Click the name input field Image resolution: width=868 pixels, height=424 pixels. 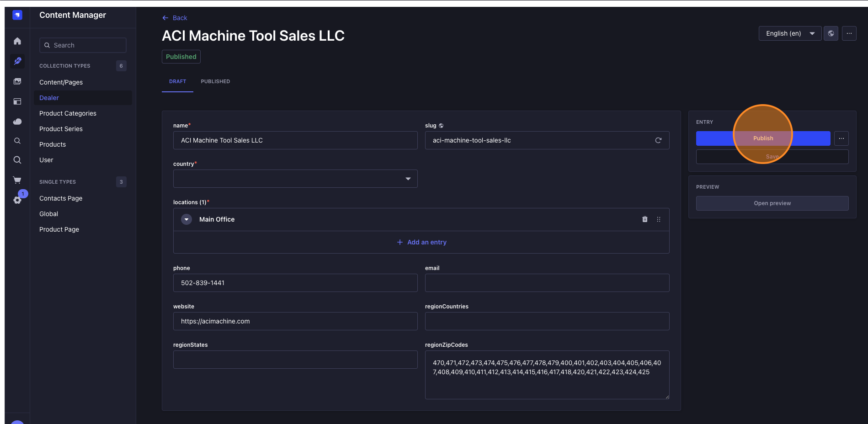pyautogui.click(x=295, y=140)
